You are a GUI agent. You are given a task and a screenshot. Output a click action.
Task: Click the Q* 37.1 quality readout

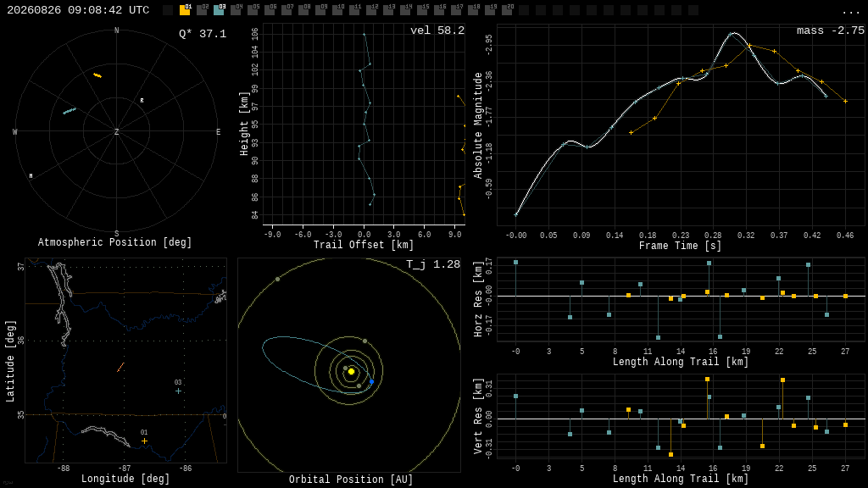pos(203,34)
